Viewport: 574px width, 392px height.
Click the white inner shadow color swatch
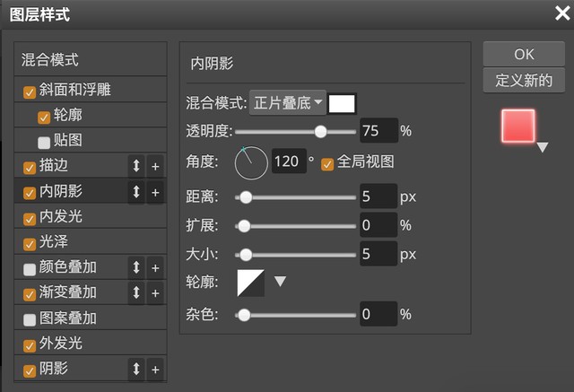pyautogui.click(x=343, y=103)
